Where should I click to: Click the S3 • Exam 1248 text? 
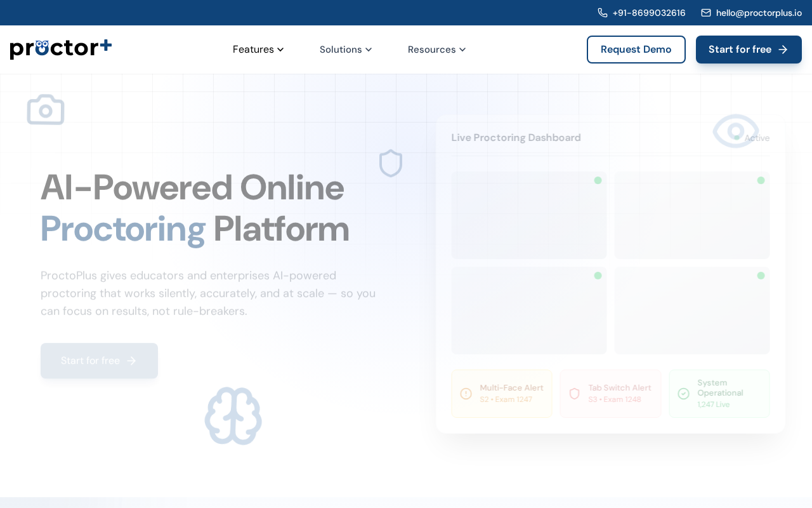click(615, 399)
